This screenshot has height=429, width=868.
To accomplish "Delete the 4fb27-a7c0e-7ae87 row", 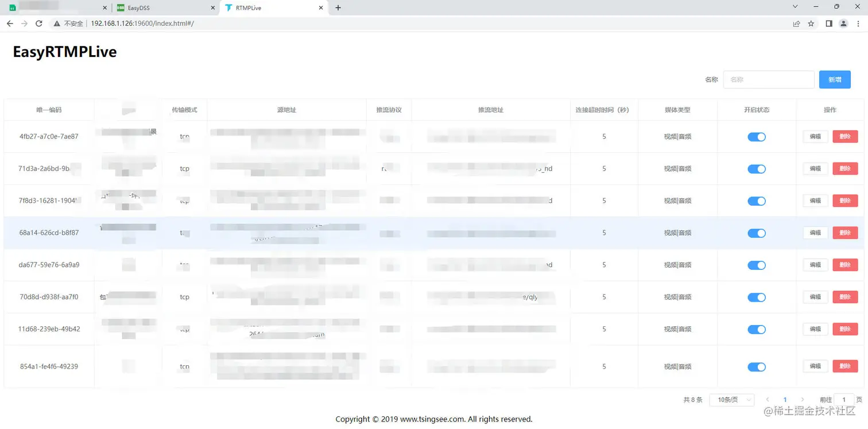I will [845, 137].
